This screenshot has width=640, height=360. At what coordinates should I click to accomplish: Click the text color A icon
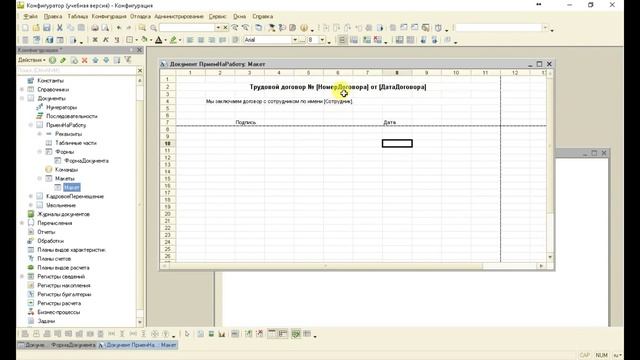click(158, 40)
